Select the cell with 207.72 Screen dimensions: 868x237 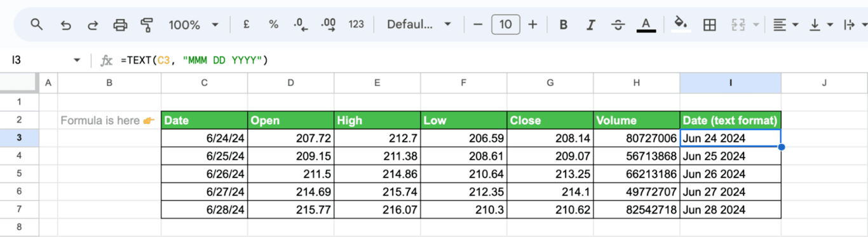click(x=291, y=138)
